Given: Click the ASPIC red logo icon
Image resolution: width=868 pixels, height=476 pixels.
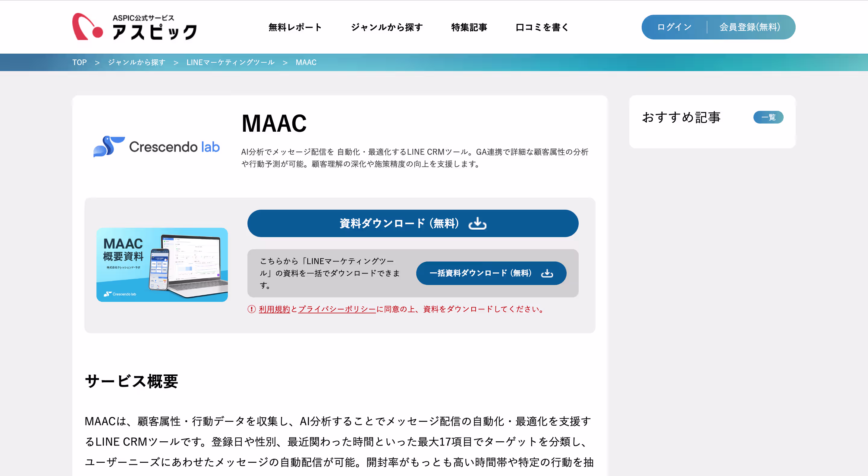Looking at the screenshot, I should (x=88, y=27).
